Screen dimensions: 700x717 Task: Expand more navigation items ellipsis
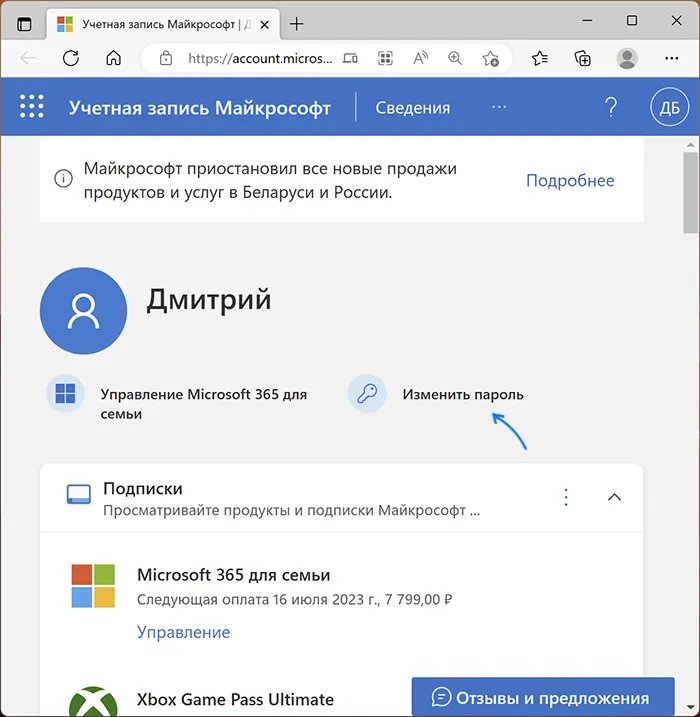click(499, 107)
